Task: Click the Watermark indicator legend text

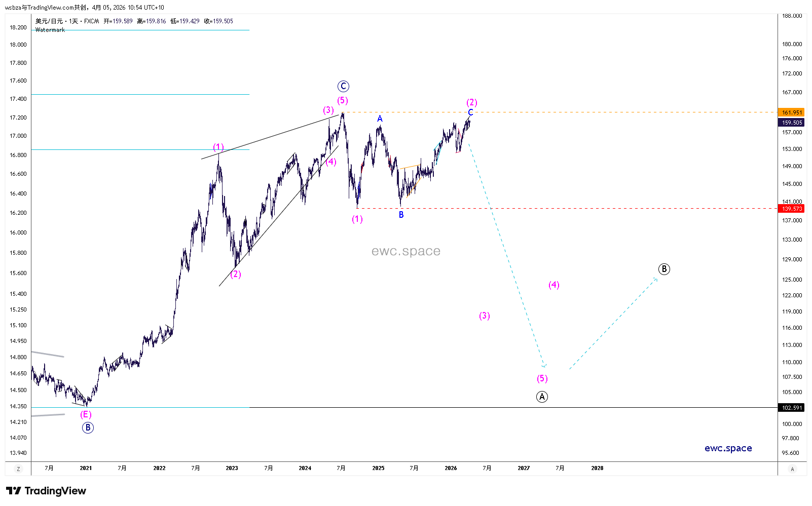Action: tap(50, 30)
